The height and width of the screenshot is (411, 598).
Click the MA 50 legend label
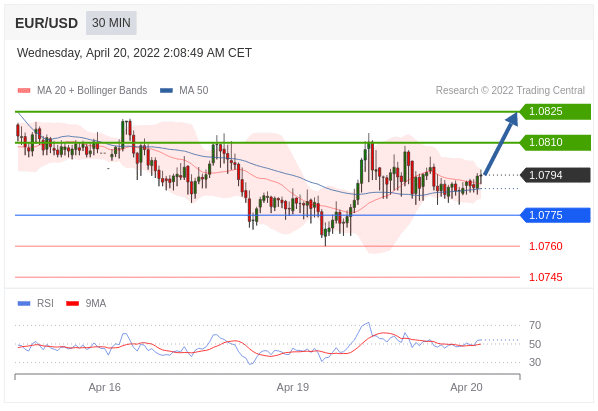click(194, 90)
